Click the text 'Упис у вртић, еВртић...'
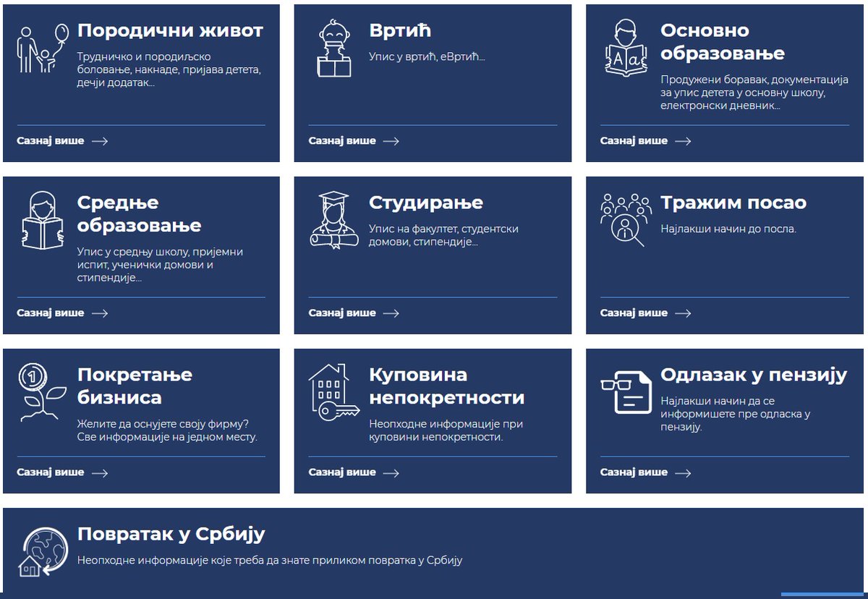 click(x=427, y=56)
